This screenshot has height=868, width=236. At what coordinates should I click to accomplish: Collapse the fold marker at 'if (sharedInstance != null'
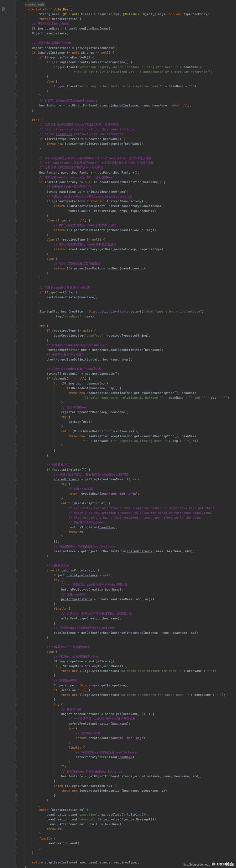(15, 53)
